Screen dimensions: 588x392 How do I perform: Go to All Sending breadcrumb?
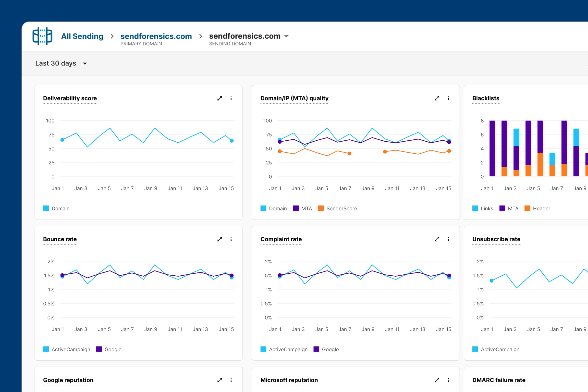[x=82, y=36]
